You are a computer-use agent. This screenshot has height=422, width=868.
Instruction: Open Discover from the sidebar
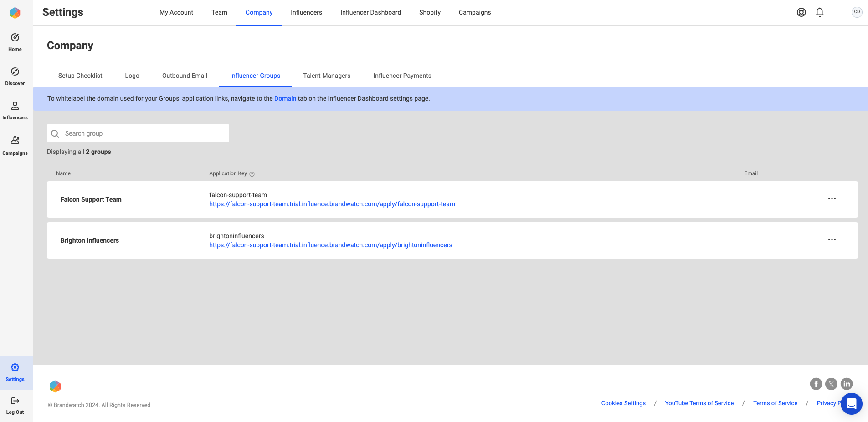[15, 76]
